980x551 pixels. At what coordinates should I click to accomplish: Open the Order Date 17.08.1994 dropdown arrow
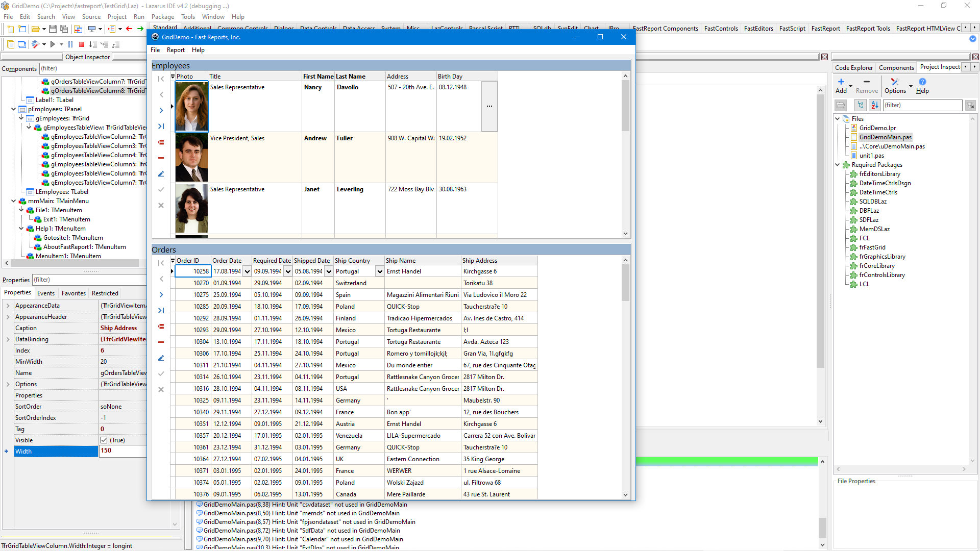tap(247, 271)
